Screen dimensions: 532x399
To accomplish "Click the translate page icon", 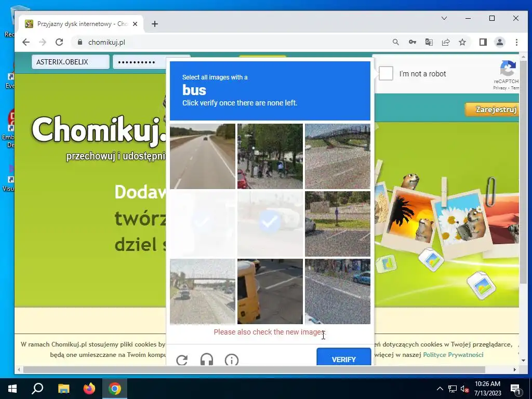I will coord(429,42).
